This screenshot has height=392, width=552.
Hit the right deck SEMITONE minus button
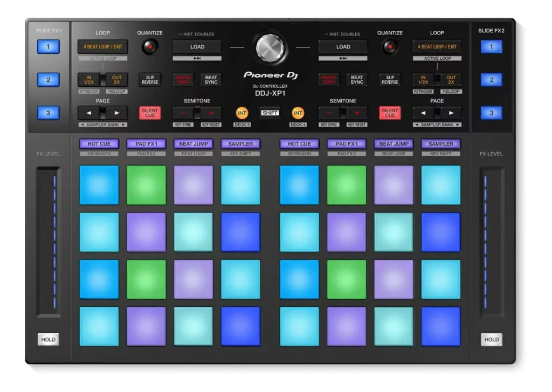[329, 113]
